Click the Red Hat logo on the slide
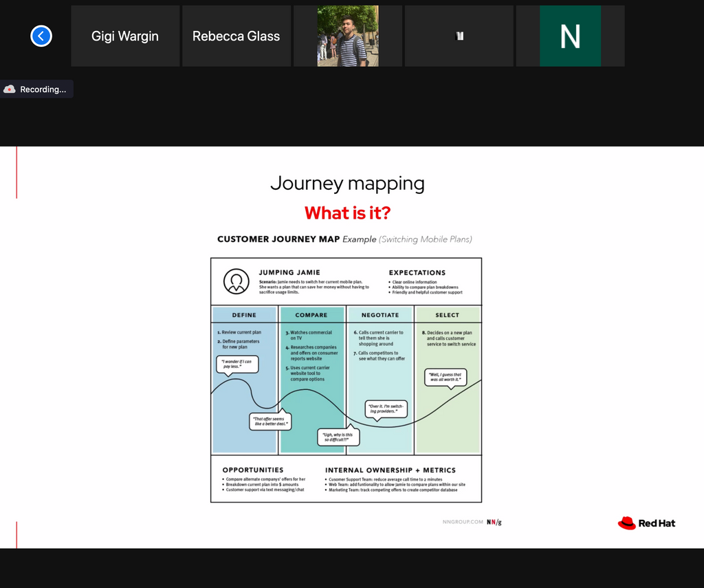This screenshot has height=588, width=704. 646,523
